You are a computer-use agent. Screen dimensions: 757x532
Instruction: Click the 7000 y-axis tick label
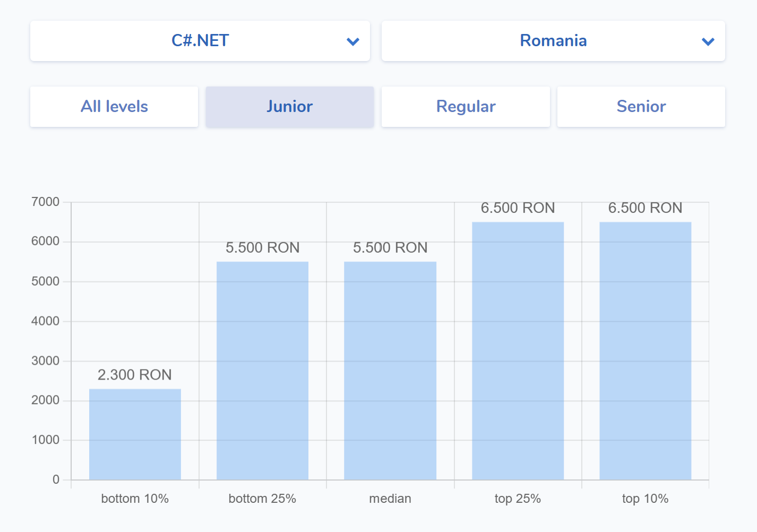(46, 202)
